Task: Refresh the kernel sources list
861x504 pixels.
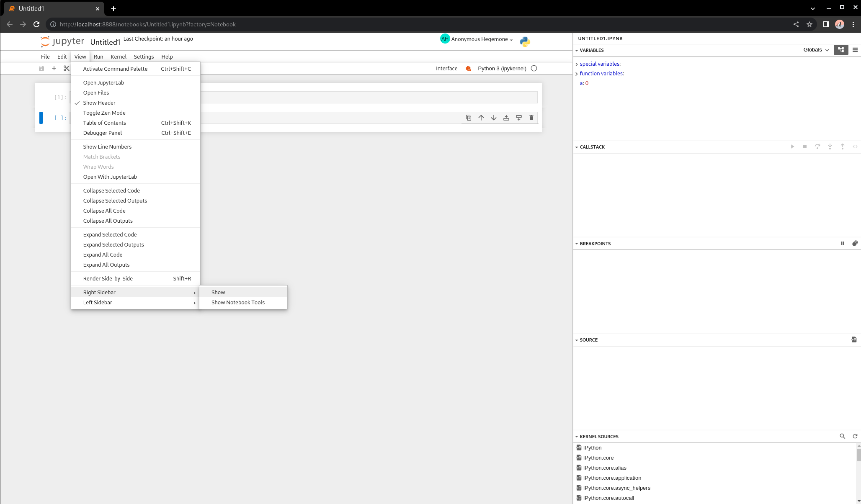Action: [855, 436]
